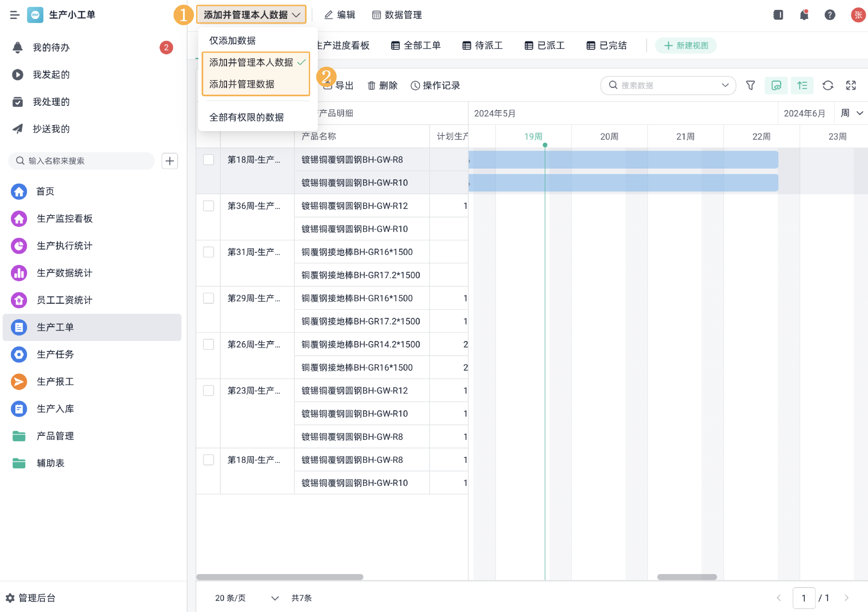The image size is (868, 612).
Task: Tick the 第23周 row checkbox
Action: tap(208, 391)
